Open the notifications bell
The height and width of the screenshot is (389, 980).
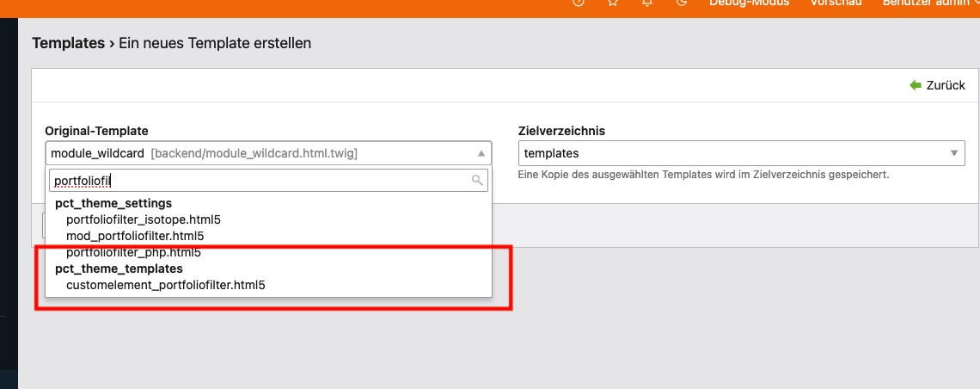647,3
